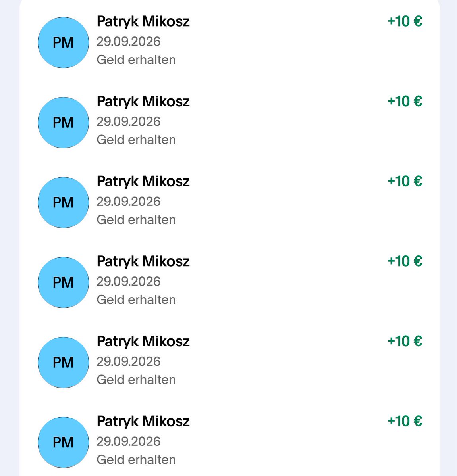Tap the fourth row's blue PM avatar

click(x=63, y=282)
